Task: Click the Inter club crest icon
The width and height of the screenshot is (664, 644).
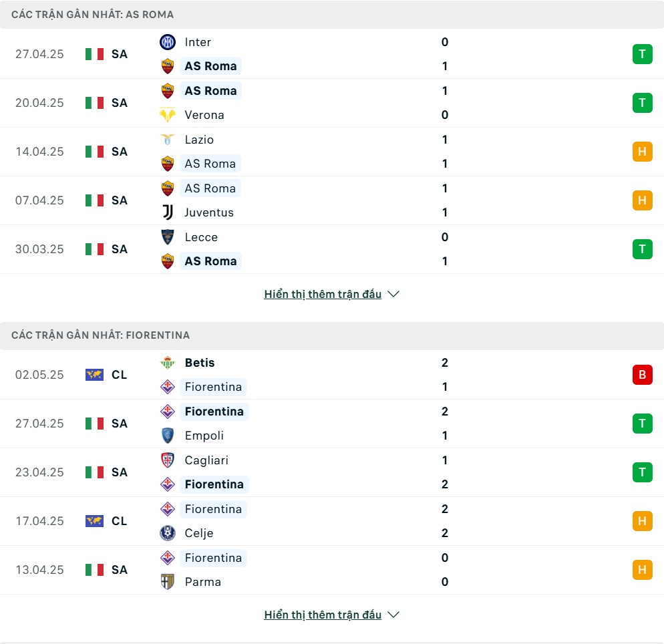Action: point(168,42)
